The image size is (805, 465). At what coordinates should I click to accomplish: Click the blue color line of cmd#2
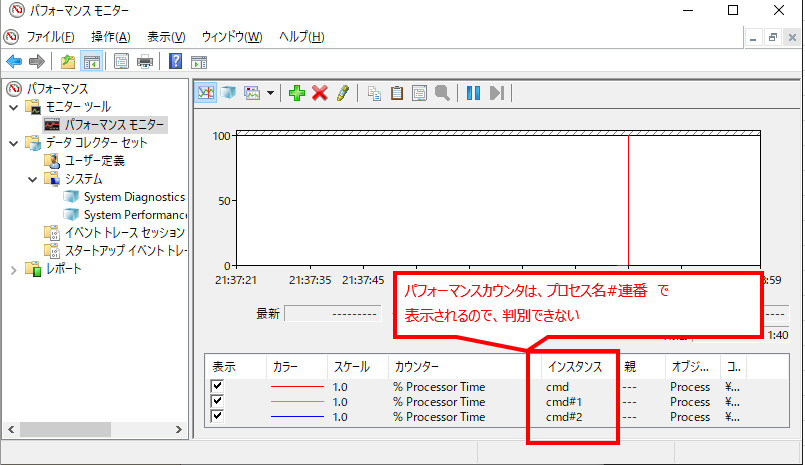coord(297,417)
